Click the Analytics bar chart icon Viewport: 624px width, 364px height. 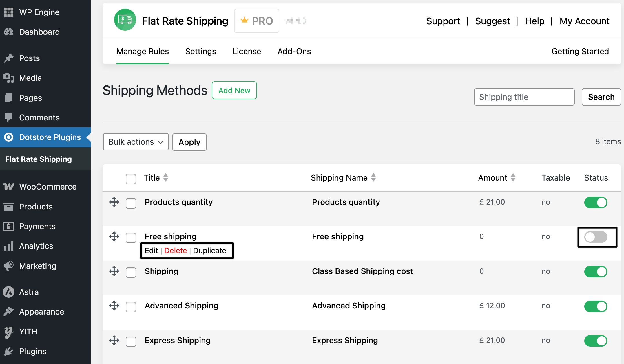(9, 246)
